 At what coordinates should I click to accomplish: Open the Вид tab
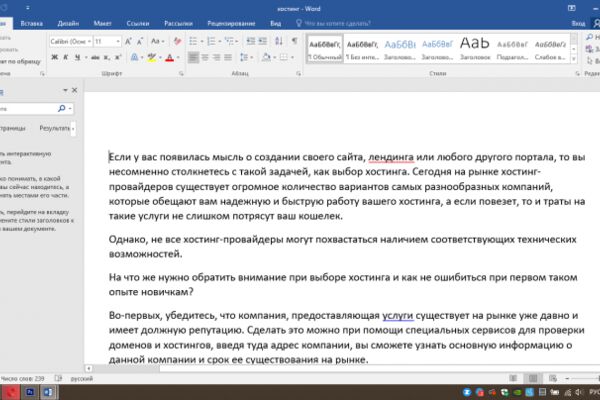coord(276,23)
